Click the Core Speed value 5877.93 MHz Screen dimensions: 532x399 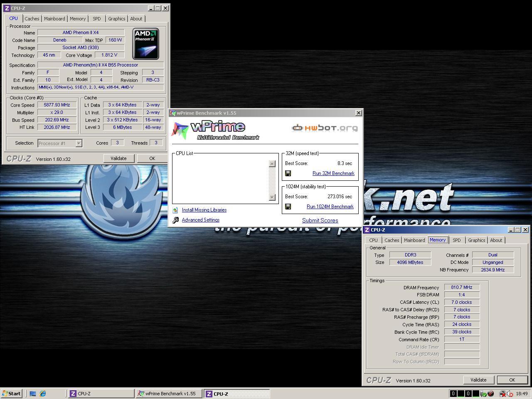coord(57,105)
